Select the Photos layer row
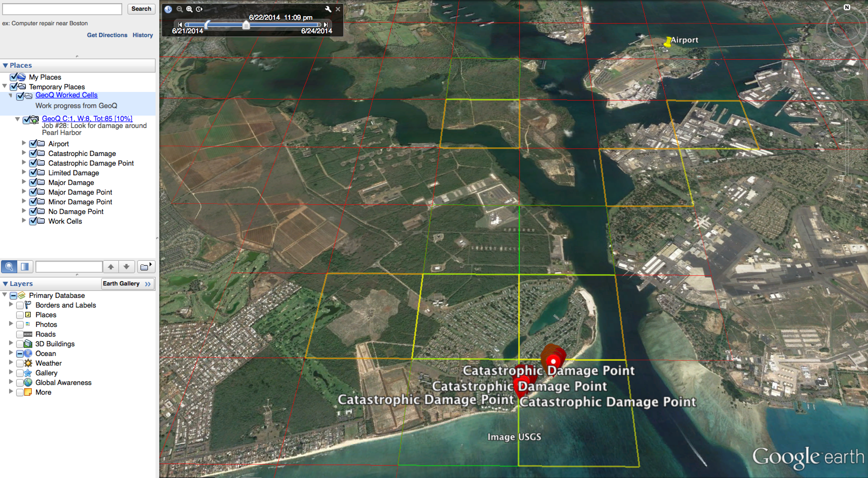The image size is (868, 478). click(x=46, y=324)
